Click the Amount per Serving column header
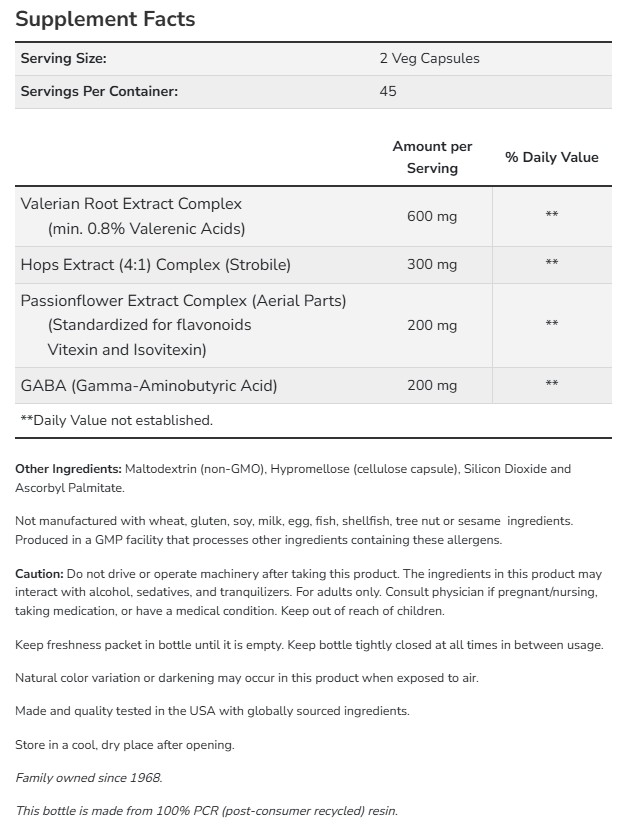Screen dimensions: 624x824 pos(432,157)
